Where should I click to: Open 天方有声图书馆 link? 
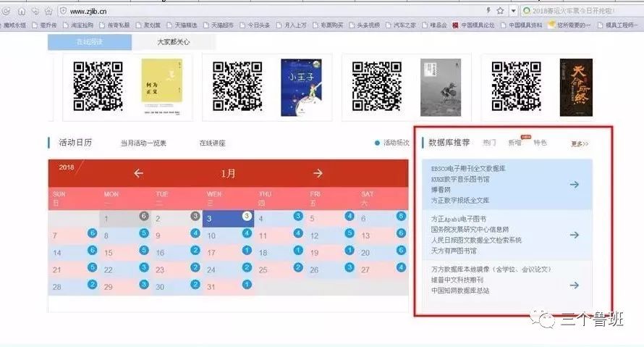(x=454, y=251)
